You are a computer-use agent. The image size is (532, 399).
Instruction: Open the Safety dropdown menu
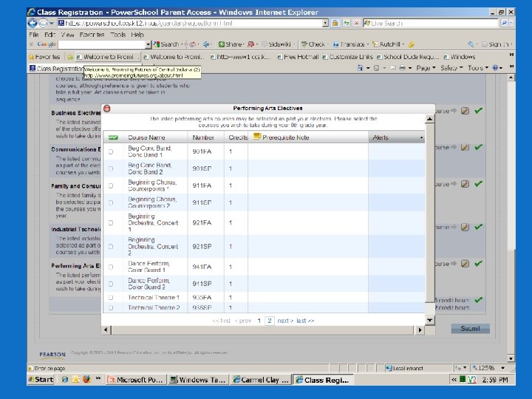451,68
